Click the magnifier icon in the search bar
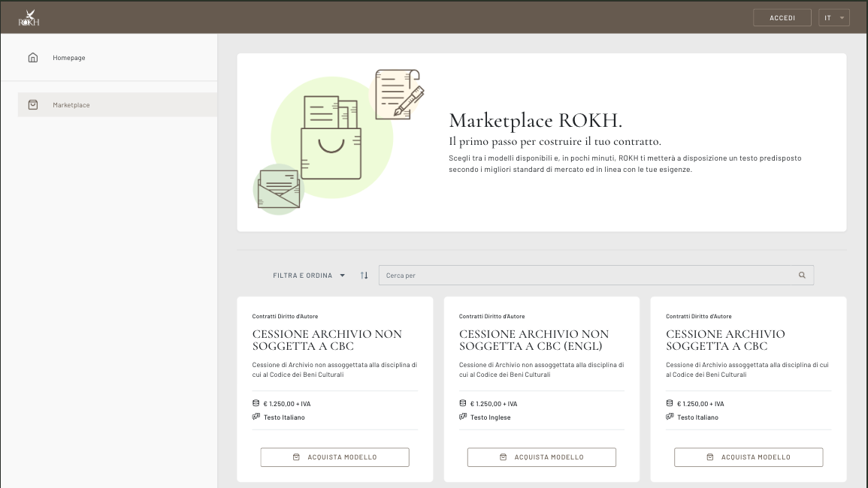This screenshot has height=488, width=868. (x=802, y=275)
